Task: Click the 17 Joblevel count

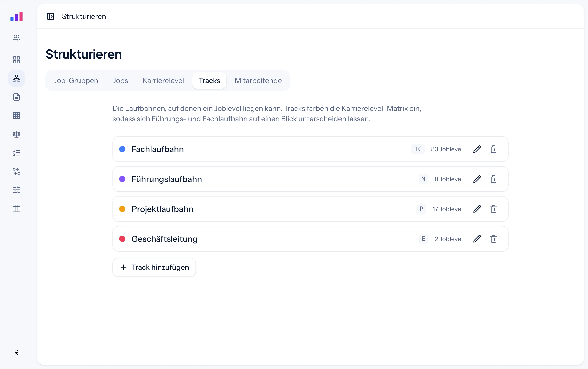Action: click(x=447, y=209)
